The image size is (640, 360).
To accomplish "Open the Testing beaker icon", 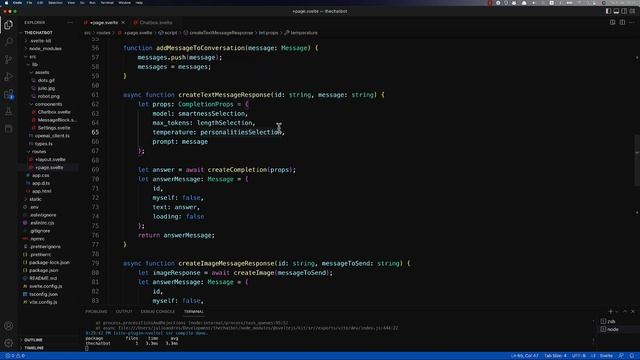I will [x=9, y=111].
